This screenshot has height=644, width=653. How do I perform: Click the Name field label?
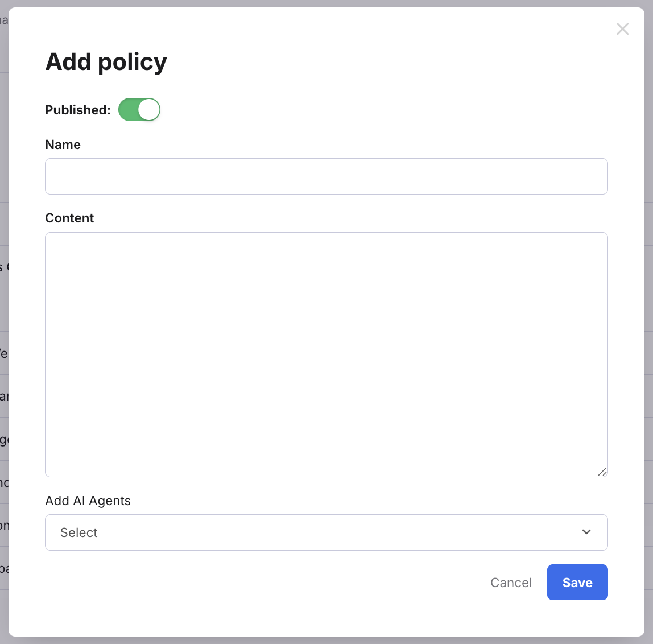click(x=63, y=145)
